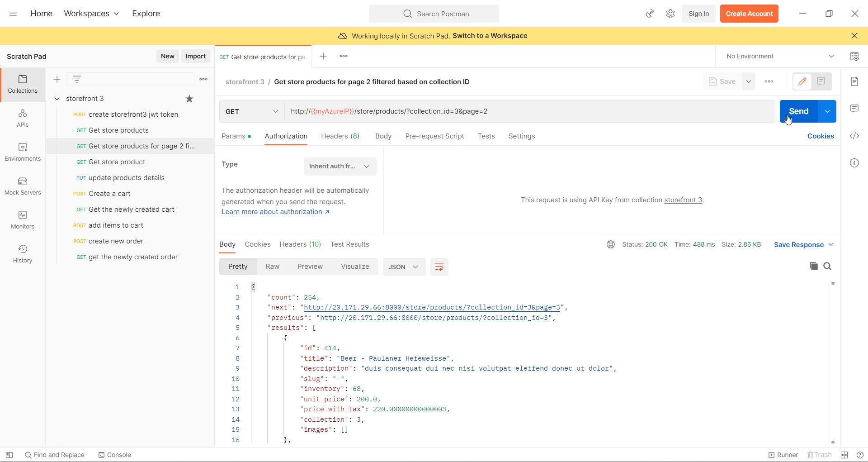The width and height of the screenshot is (868, 462).
Task: Select the Raw response view
Action: pos(272,267)
